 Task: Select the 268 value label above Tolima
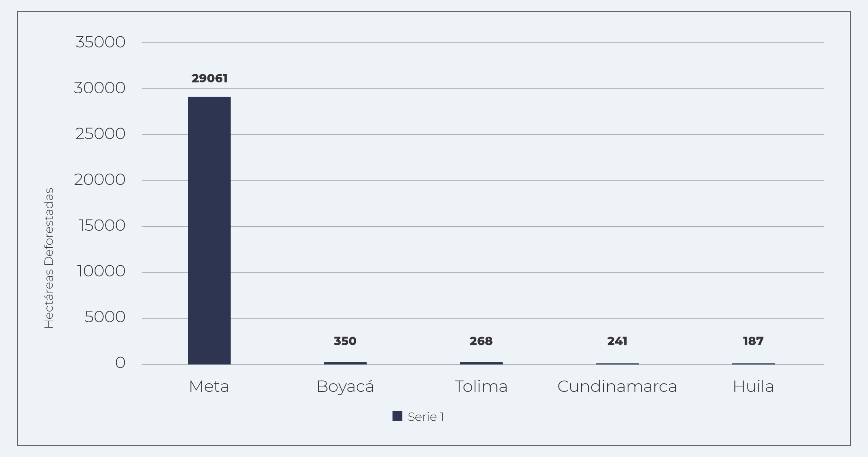coord(481,341)
